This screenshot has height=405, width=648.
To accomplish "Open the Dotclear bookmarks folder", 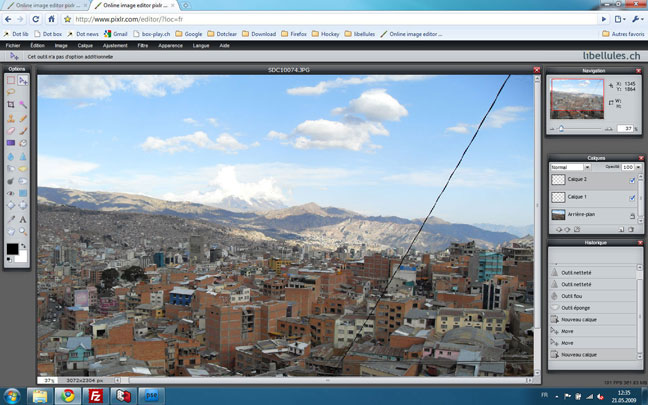I will pos(222,34).
